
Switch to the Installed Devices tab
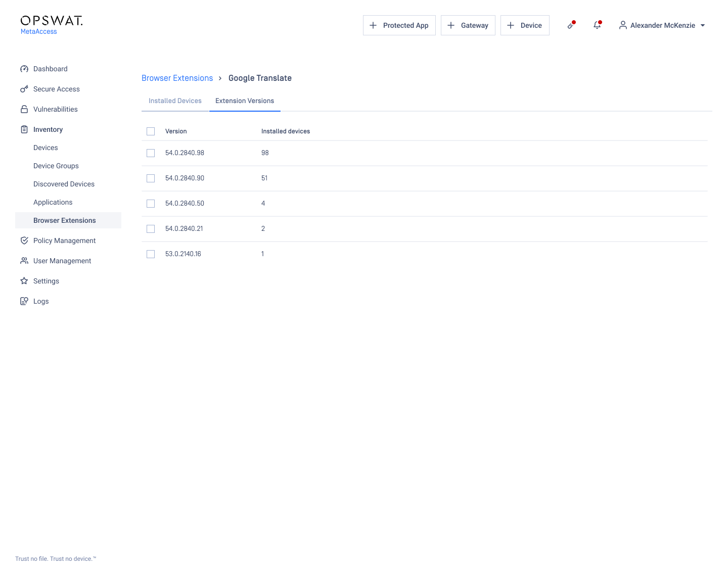point(175,101)
